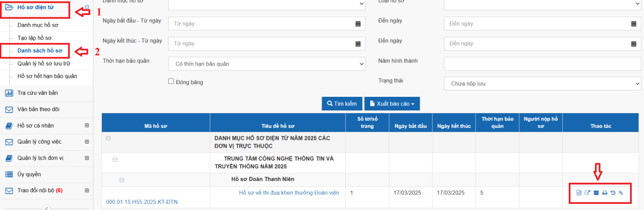Expand the Hồ sơ cá nhân menu
Image resolution: width=644 pixels, height=210 pixels.
click(x=86, y=125)
